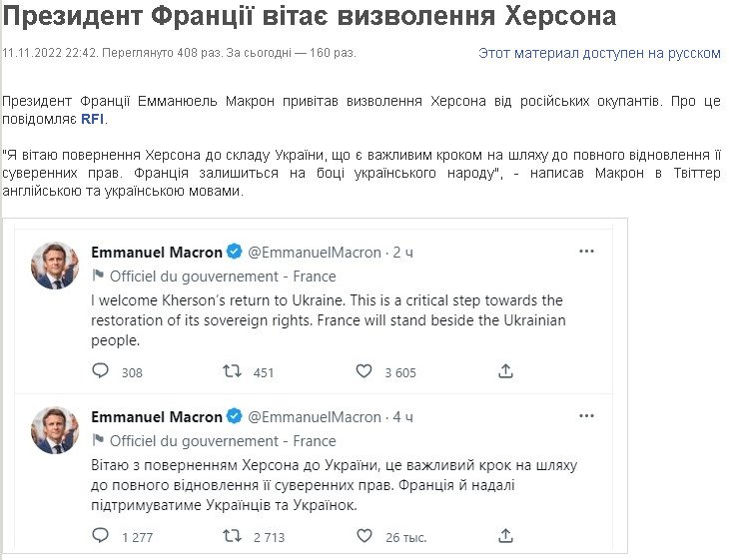Open Macron's avatar in second tweet
This screenshot has height=560, width=729.
point(55,430)
